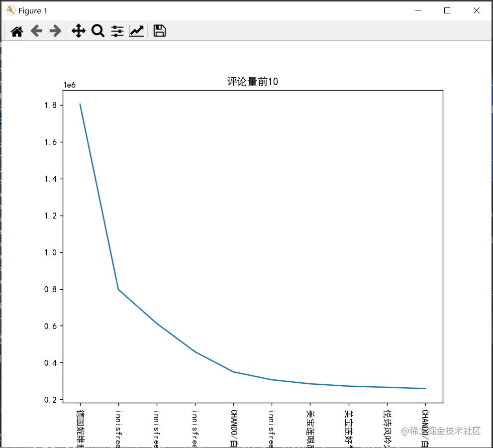493x448 pixels.
Task: Save the figure with the disk icon
Action: (x=159, y=31)
